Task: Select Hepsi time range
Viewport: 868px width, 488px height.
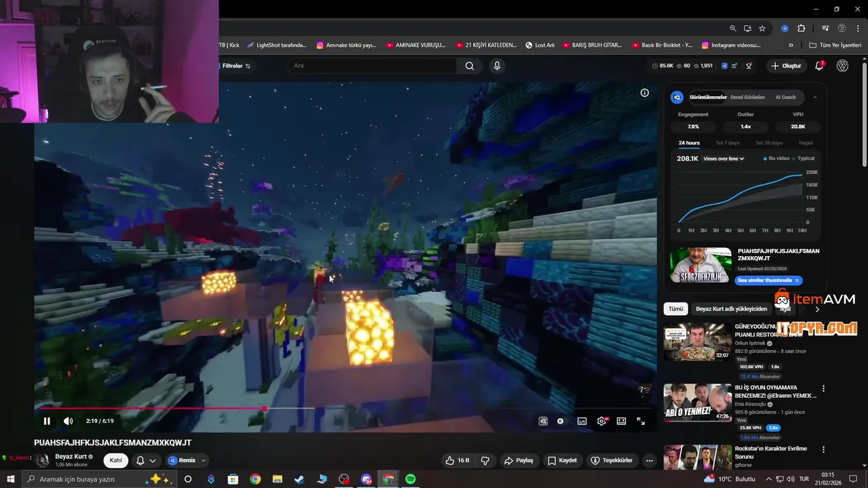Action: (x=806, y=143)
